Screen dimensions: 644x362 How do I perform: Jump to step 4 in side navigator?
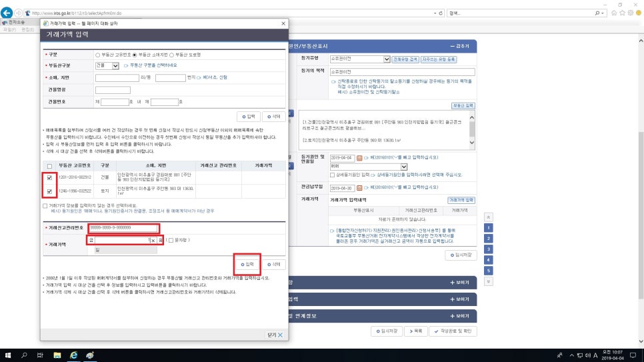coord(489,260)
